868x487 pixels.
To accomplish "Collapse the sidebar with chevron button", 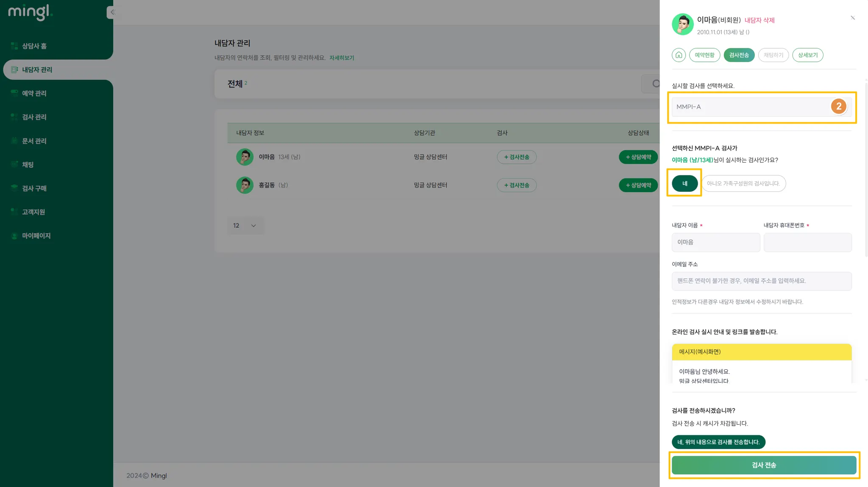I will click(x=112, y=12).
